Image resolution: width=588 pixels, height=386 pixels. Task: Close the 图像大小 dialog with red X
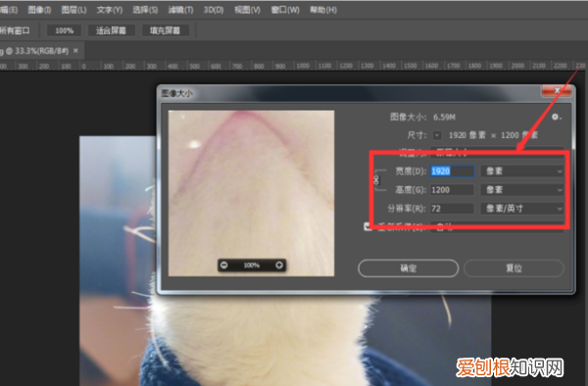[557, 90]
